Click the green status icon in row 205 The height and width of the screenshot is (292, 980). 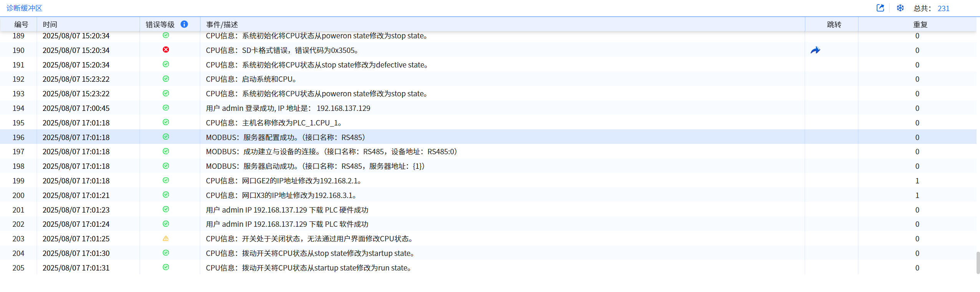click(166, 267)
